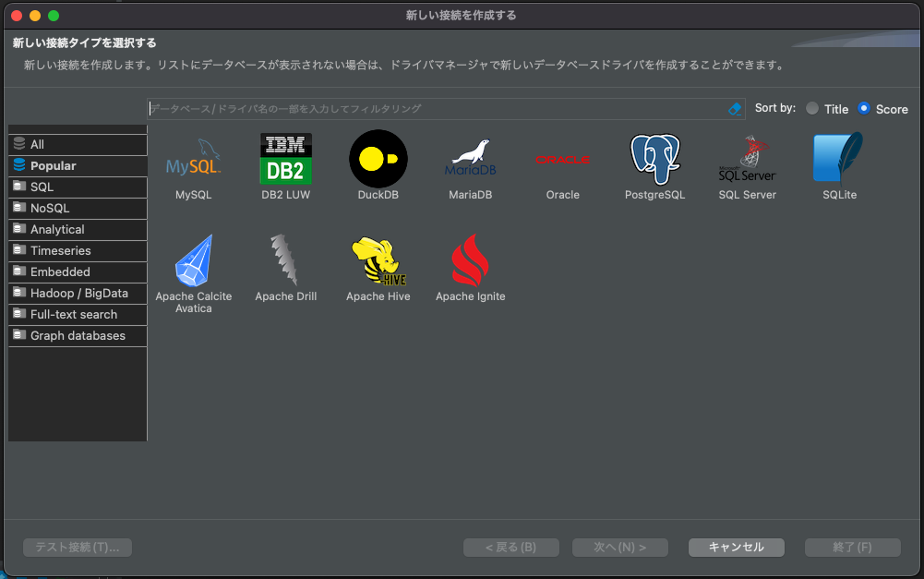Pick the DuckDB database icon
The image size is (924, 579).
(378, 159)
